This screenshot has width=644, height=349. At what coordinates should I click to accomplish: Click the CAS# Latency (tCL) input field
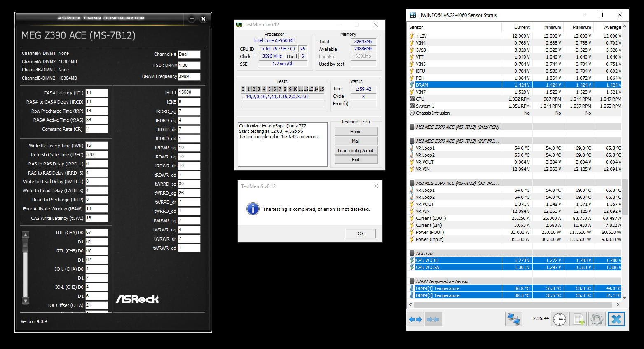[96, 93]
